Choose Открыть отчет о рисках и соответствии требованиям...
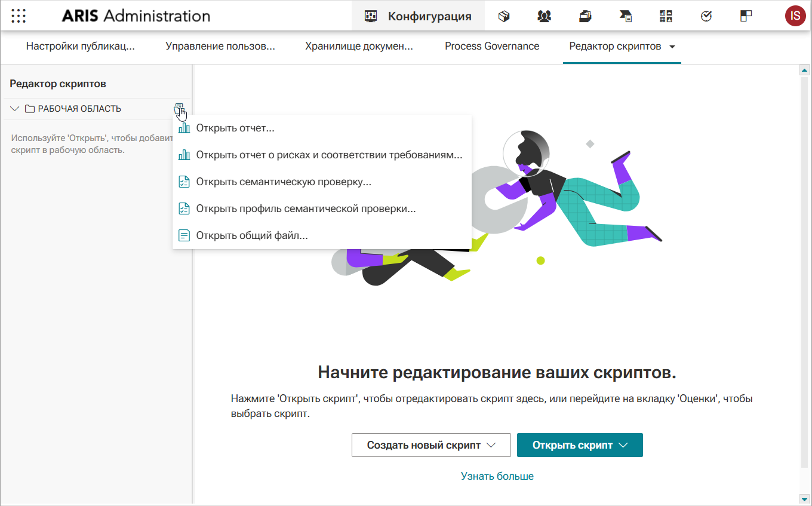 click(x=322, y=155)
